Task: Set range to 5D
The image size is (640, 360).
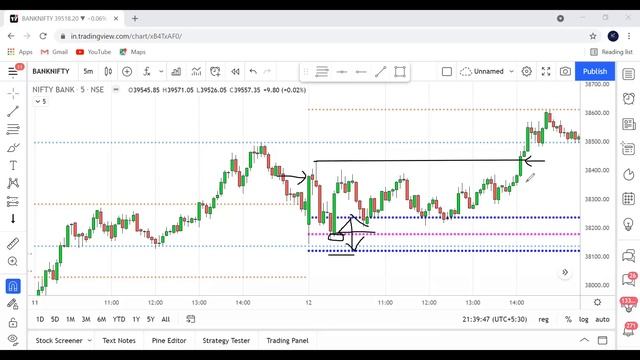Action: [x=55, y=320]
